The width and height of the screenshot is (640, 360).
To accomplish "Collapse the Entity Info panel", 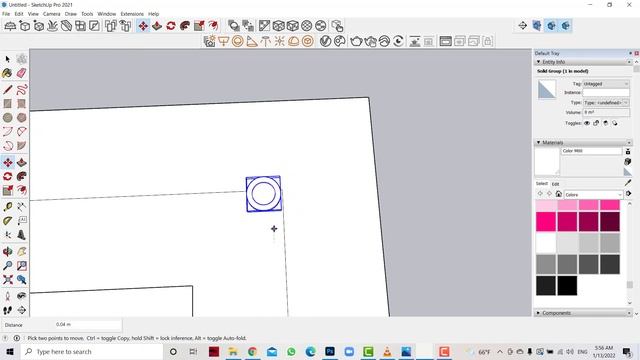I will (x=538, y=62).
